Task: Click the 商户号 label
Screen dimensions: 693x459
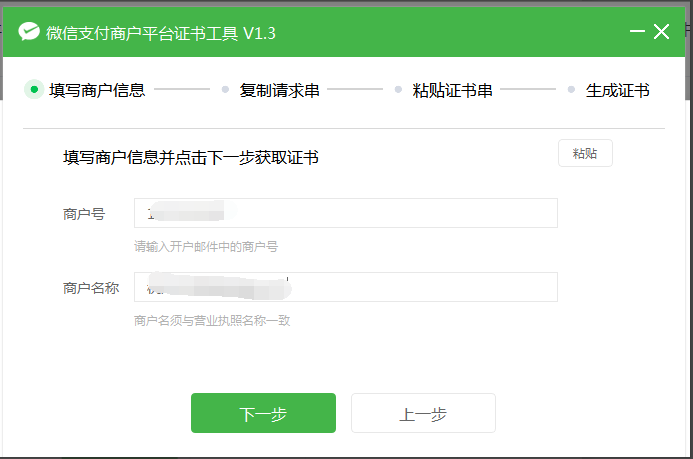Action: (x=84, y=214)
